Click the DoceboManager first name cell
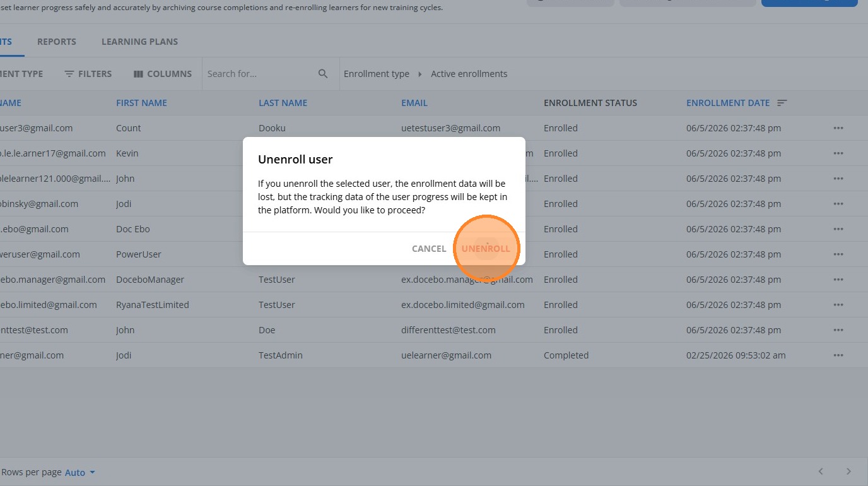The image size is (868, 486). pos(150,280)
